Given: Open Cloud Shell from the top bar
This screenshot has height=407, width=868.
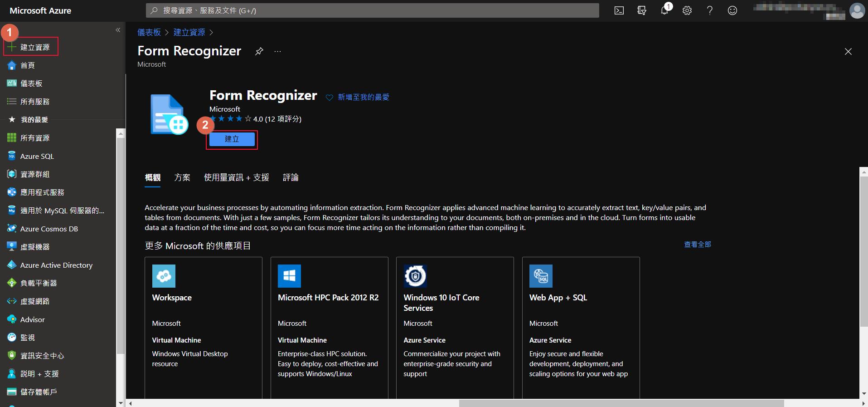Looking at the screenshot, I should tap(619, 10).
